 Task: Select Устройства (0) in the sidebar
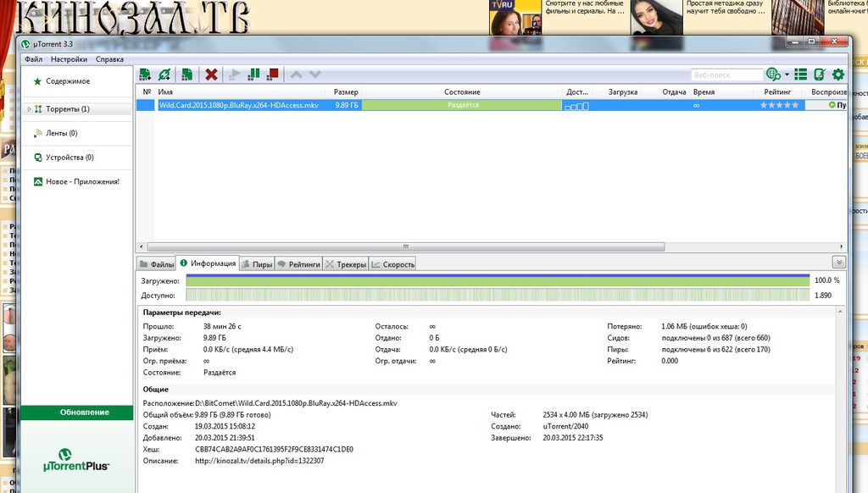click(70, 158)
